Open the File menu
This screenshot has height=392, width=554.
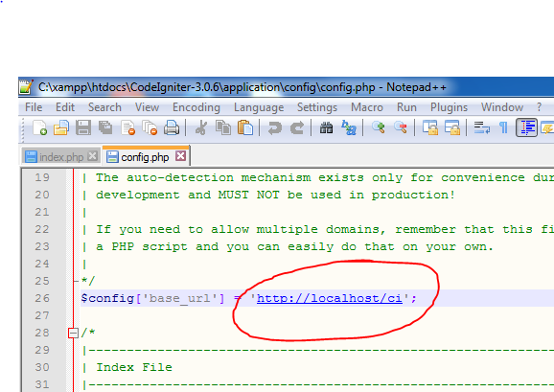coord(34,107)
